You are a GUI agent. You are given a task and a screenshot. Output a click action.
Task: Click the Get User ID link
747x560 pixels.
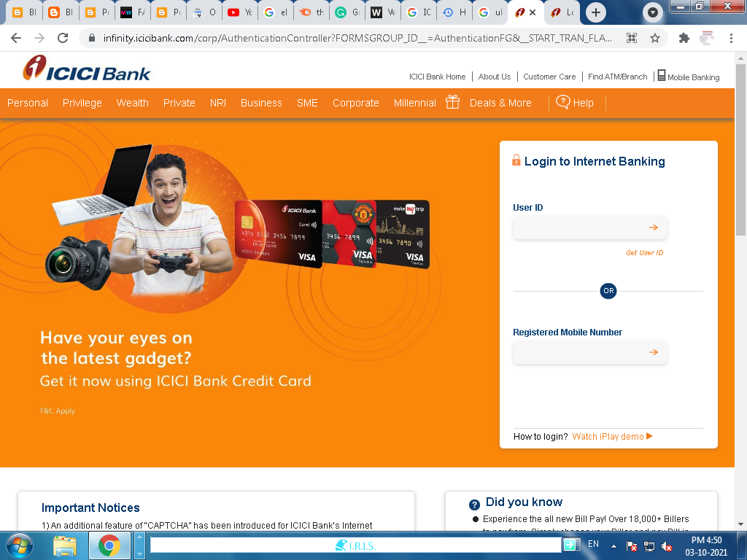click(x=645, y=253)
